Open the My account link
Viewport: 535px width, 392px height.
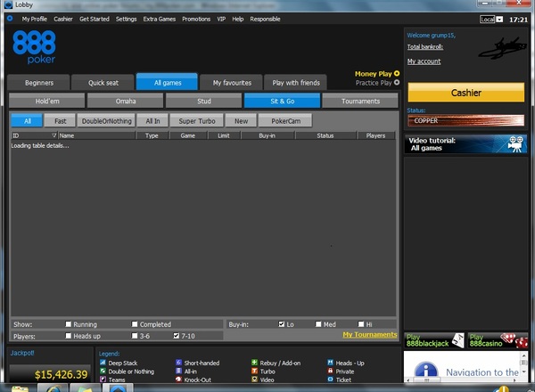pos(424,61)
